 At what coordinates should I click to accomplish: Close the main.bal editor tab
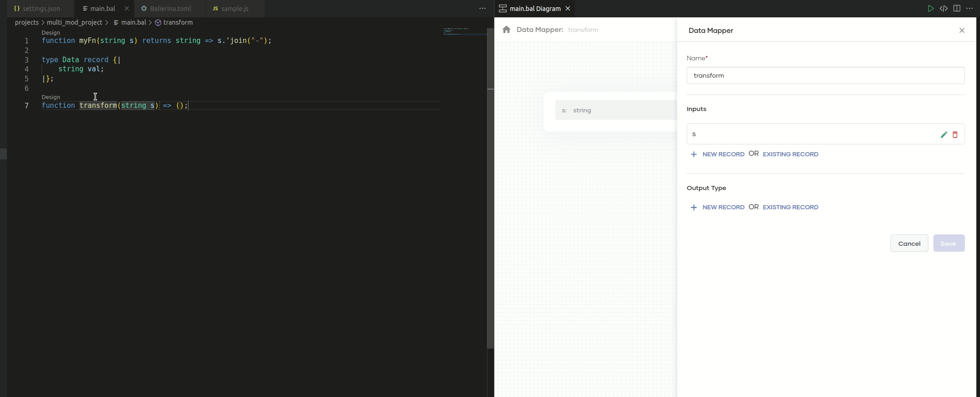click(127, 9)
